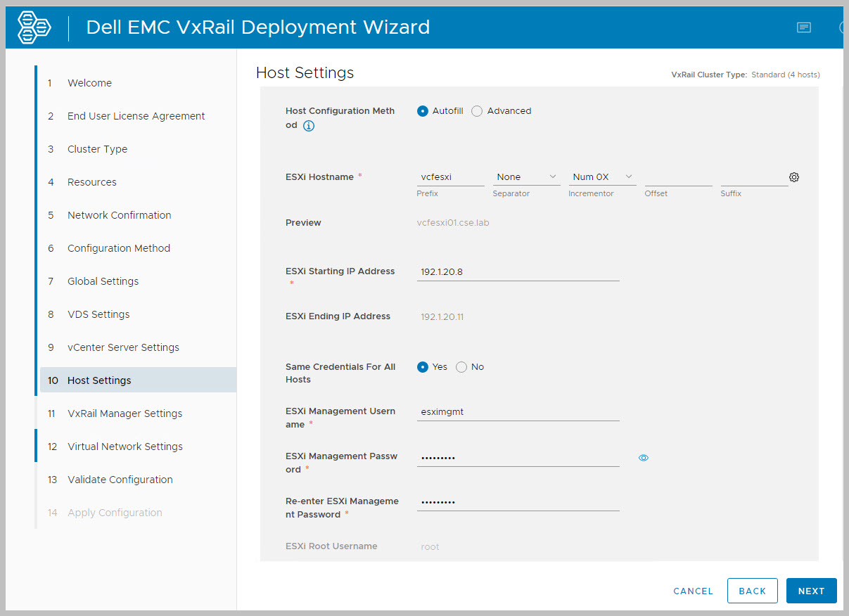Select the Advanced configuration radio button
This screenshot has height=616, width=849.
477,111
